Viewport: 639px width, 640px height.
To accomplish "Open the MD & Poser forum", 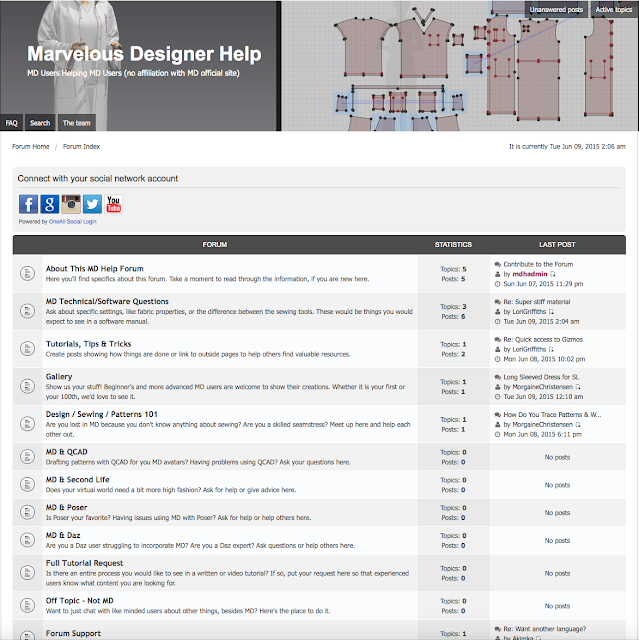I will click(x=67, y=507).
